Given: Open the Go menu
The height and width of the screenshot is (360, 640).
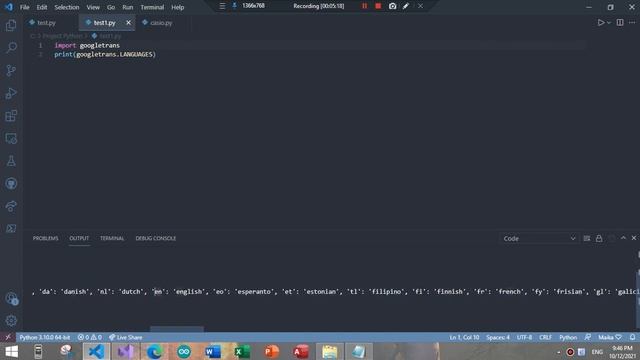Looking at the screenshot, I should pos(111,7).
